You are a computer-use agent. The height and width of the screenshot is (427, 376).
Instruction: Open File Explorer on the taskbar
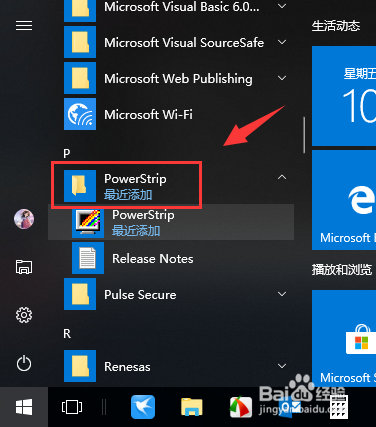tap(192, 407)
